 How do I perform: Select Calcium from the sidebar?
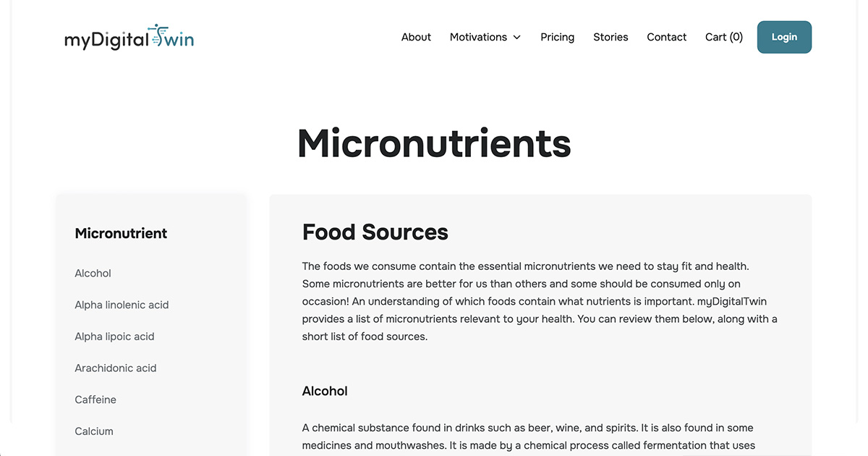pyautogui.click(x=94, y=431)
